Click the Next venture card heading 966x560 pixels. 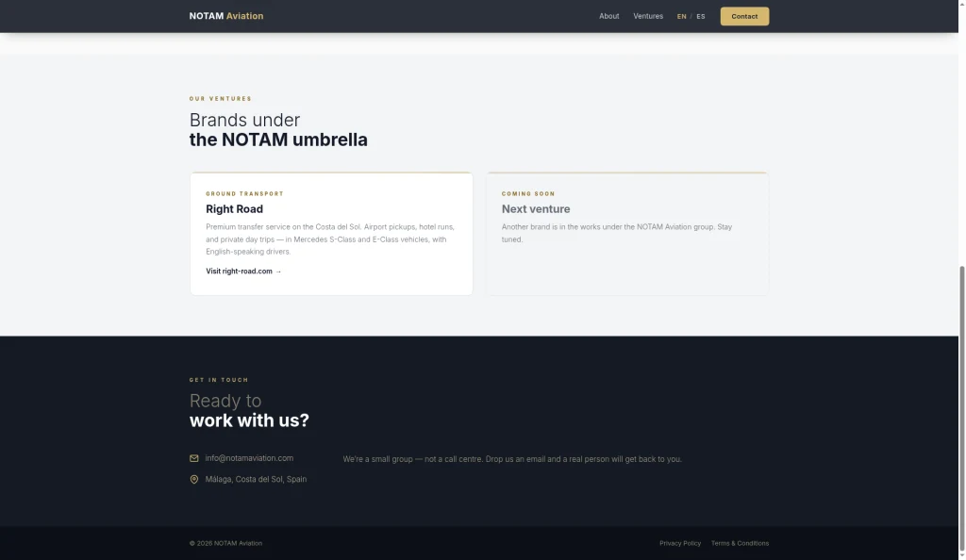536,209
